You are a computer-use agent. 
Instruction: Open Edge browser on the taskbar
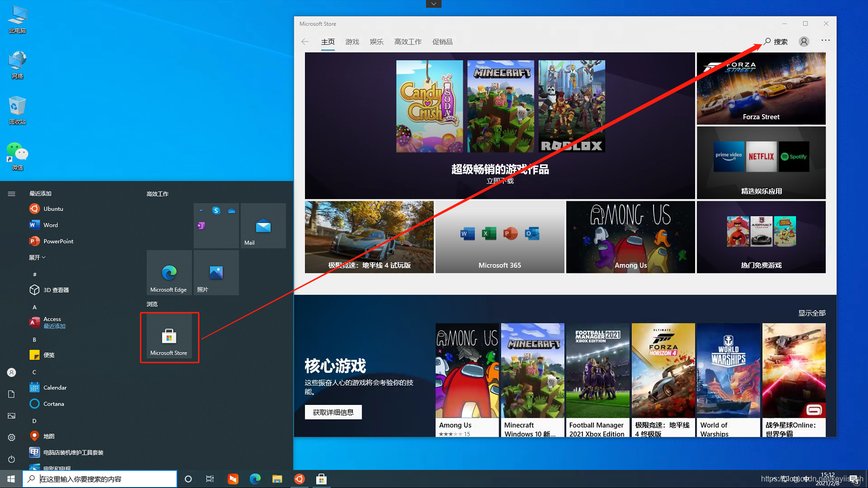point(255,479)
